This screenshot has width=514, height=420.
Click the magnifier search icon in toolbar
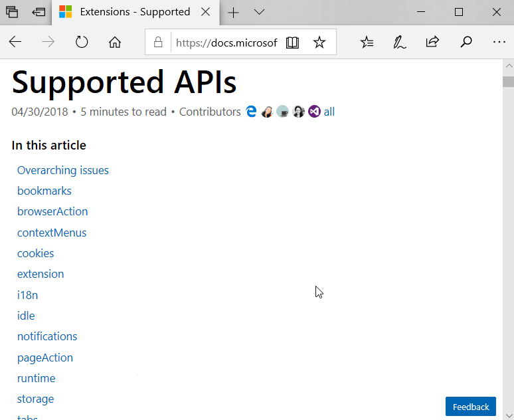pos(466,43)
